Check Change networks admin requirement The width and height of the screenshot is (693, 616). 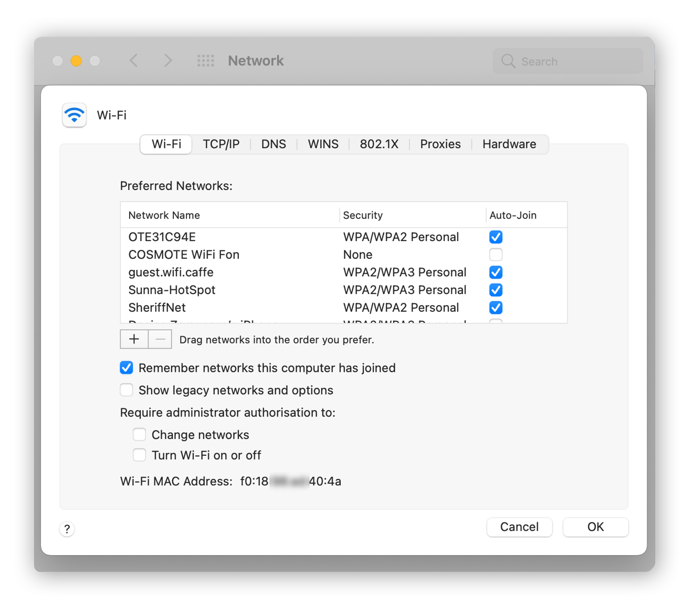tap(139, 435)
